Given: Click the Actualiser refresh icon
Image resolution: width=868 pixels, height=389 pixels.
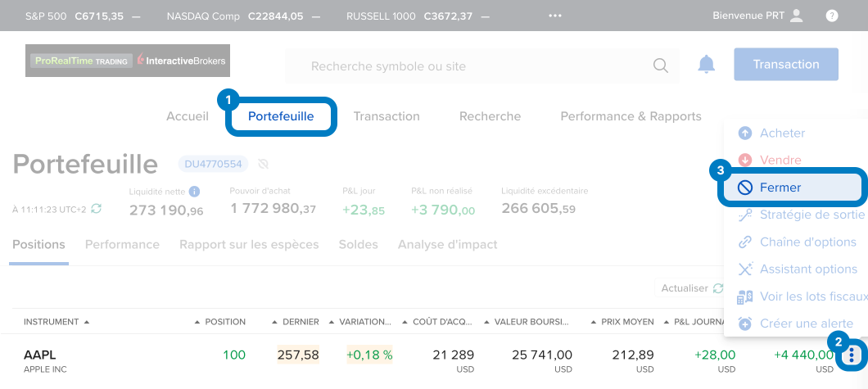Looking at the screenshot, I should (x=718, y=288).
